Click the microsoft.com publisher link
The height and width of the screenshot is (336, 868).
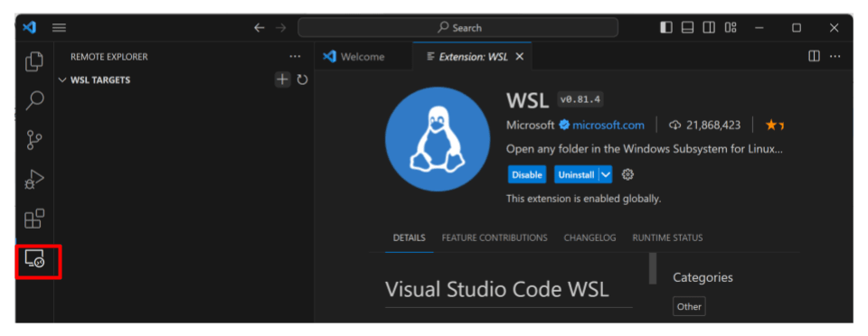coord(609,126)
